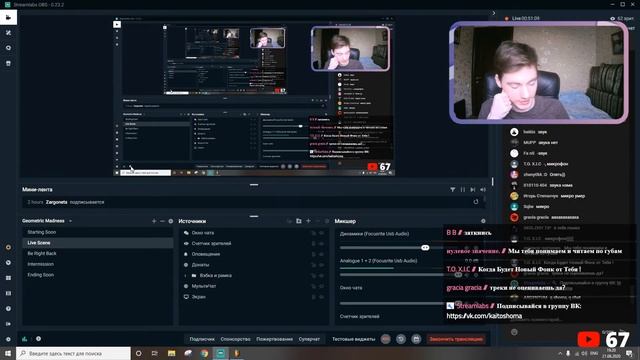The image size is (640, 360).
Task: Click the orange Prime icon in the sidebar
Action: [x=8, y=247]
